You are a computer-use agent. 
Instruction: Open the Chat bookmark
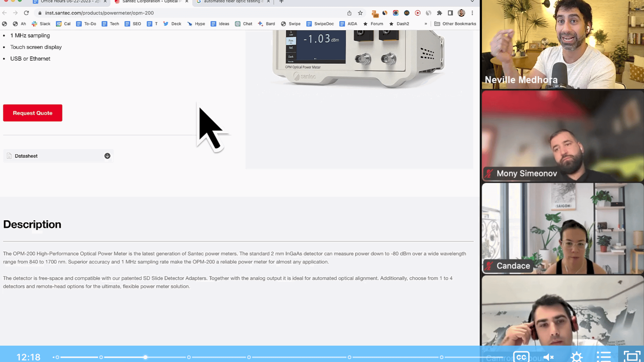(x=244, y=24)
